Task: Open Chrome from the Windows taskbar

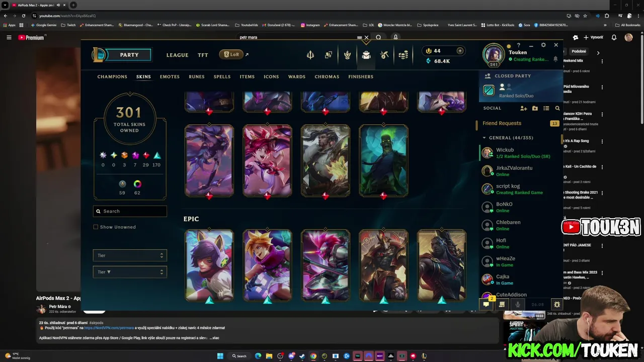Action: pos(313,356)
